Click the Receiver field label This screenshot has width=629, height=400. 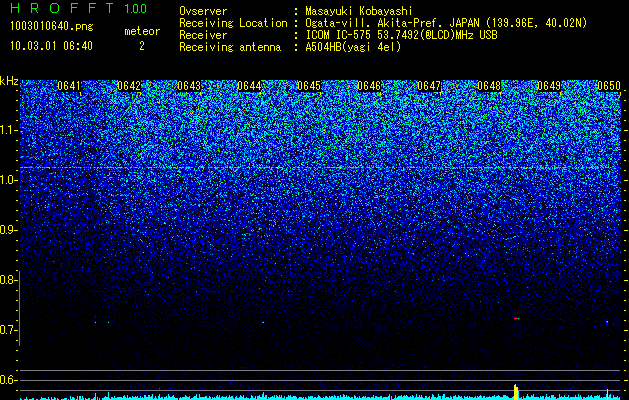pos(203,35)
